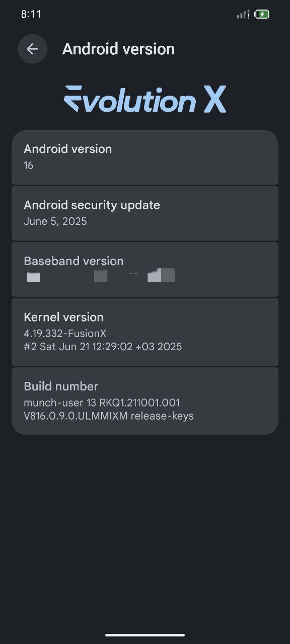Open the Android version row
The height and width of the screenshot is (644, 290).
145,157
